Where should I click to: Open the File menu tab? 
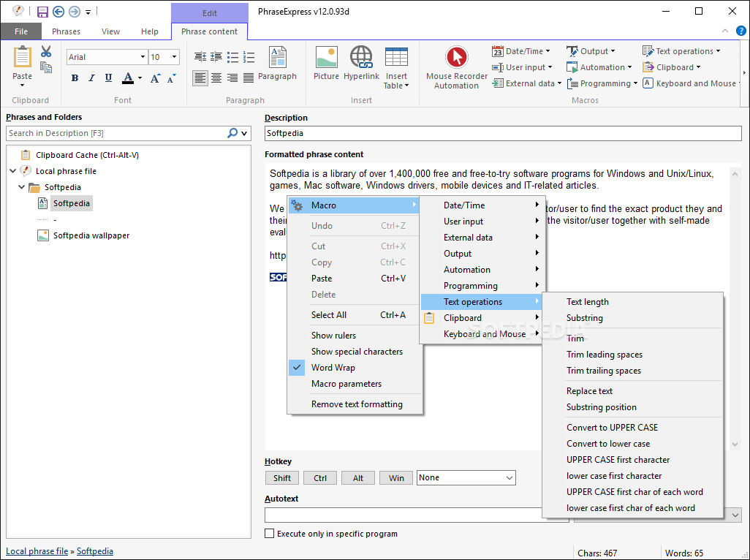click(21, 31)
